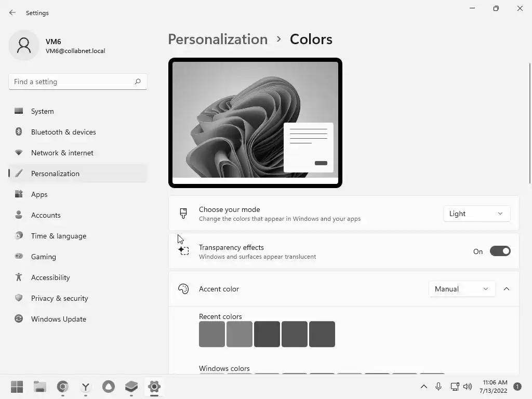The width and height of the screenshot is (532, 399).
Task: Click VM6@collabnet.local account email
Action: [x=75, y=51]
